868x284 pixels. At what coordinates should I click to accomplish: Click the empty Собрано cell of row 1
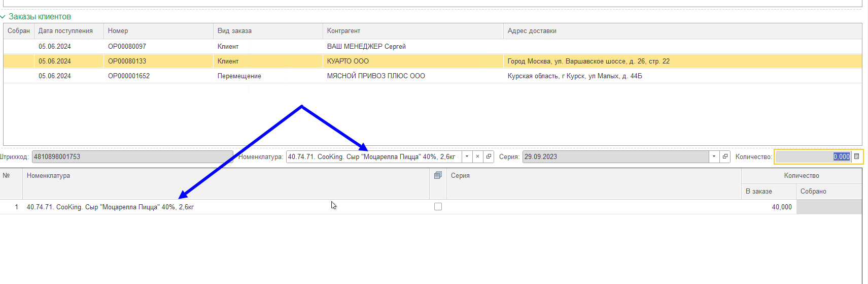tap(829, 207)
